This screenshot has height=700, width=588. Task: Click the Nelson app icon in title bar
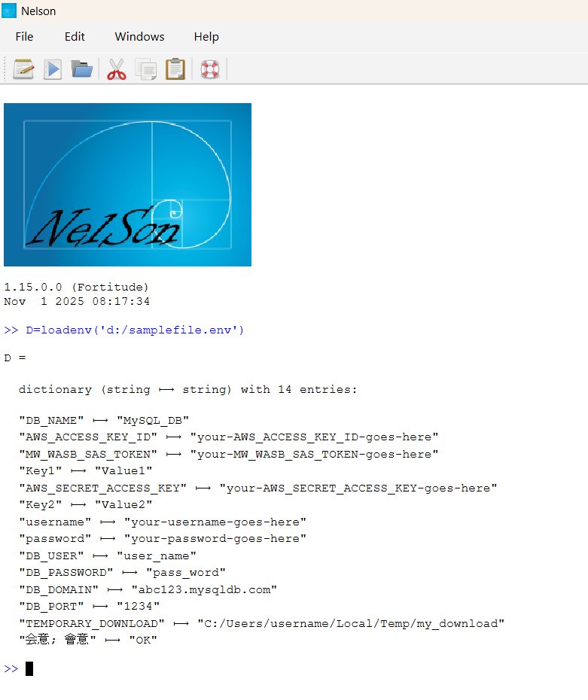pyautogui.click(x=9, y=11)
